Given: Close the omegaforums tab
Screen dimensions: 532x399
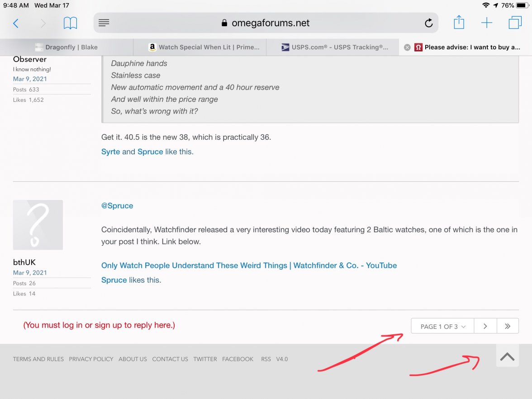Looking at the screenshot, I should (x=407, y=47).
